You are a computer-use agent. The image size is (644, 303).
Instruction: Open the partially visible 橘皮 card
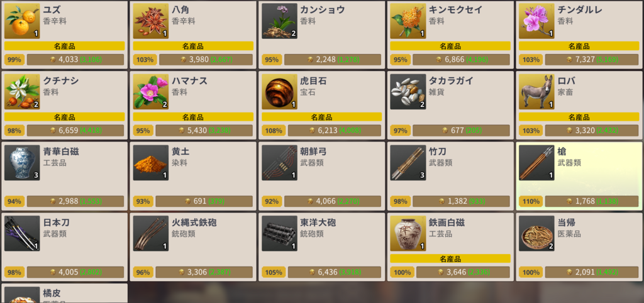tap(65, 293)
